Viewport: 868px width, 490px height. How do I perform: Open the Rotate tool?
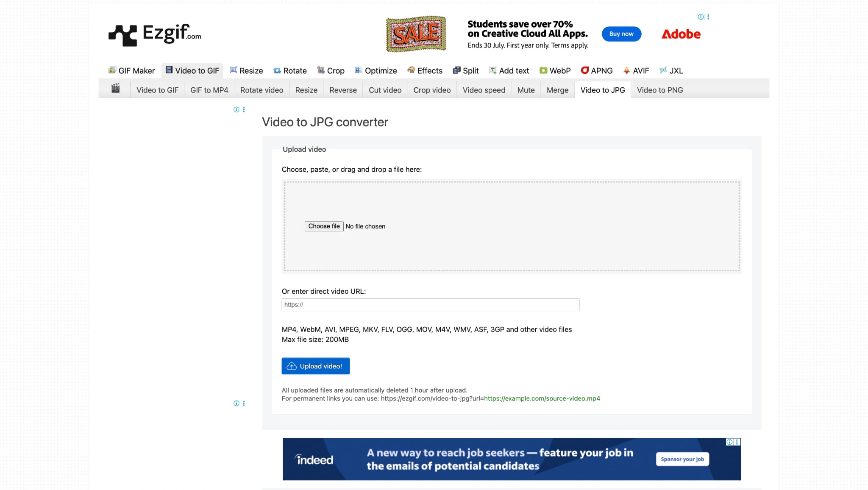(290, 70)
